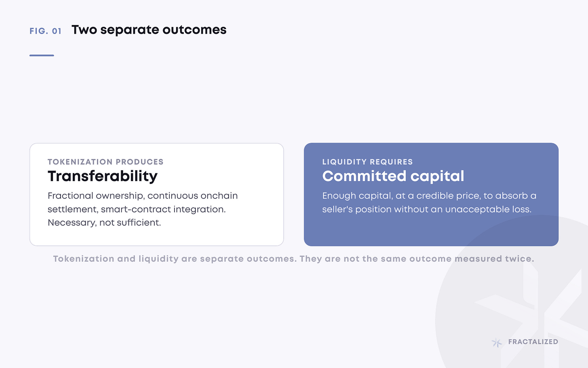This screenshot has height=368, width=588.
Task: Select the white Transferability card
Action: coord(157,195)
